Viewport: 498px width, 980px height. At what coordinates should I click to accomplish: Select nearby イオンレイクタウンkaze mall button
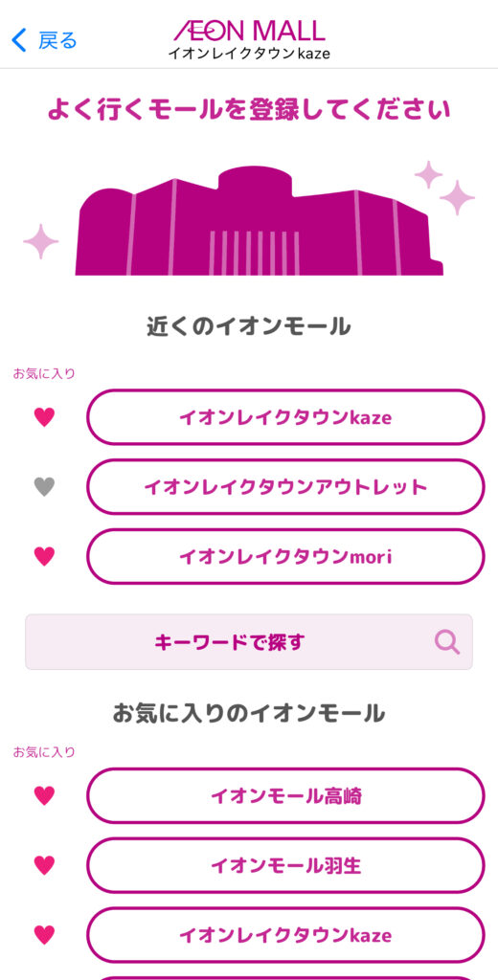click(x=285, y=417)
